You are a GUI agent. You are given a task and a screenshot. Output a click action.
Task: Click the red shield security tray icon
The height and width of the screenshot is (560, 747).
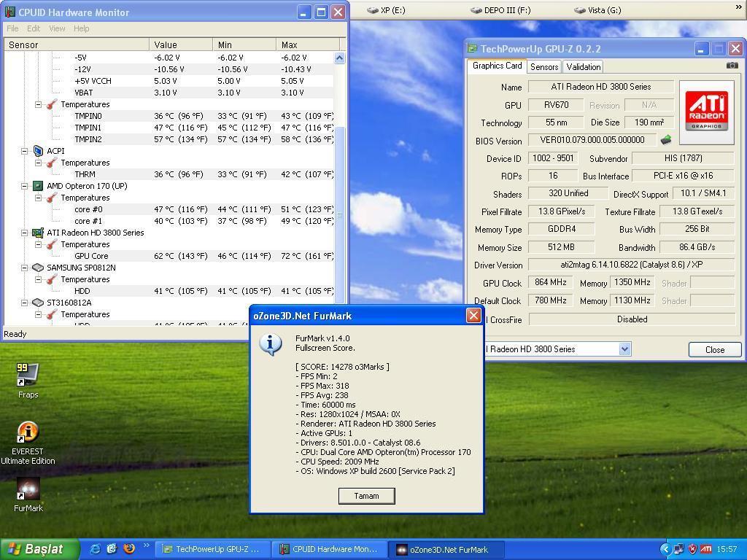[x=693, y=549]
